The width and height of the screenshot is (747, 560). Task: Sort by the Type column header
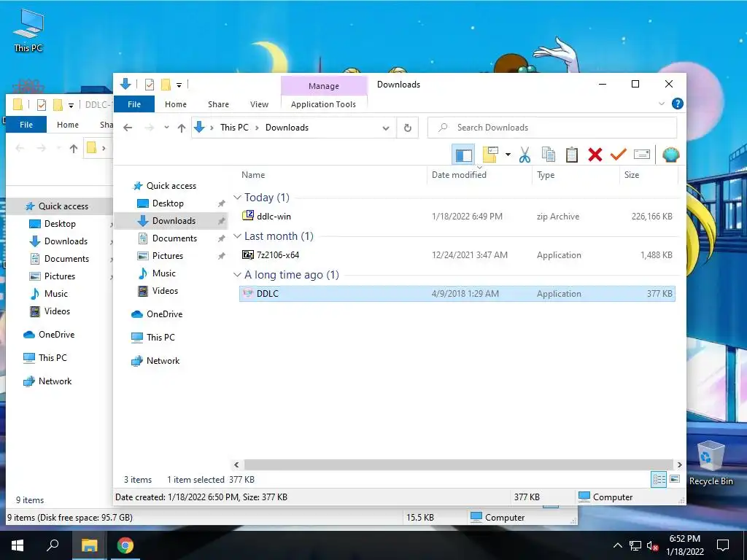click(x=576, y=175)
